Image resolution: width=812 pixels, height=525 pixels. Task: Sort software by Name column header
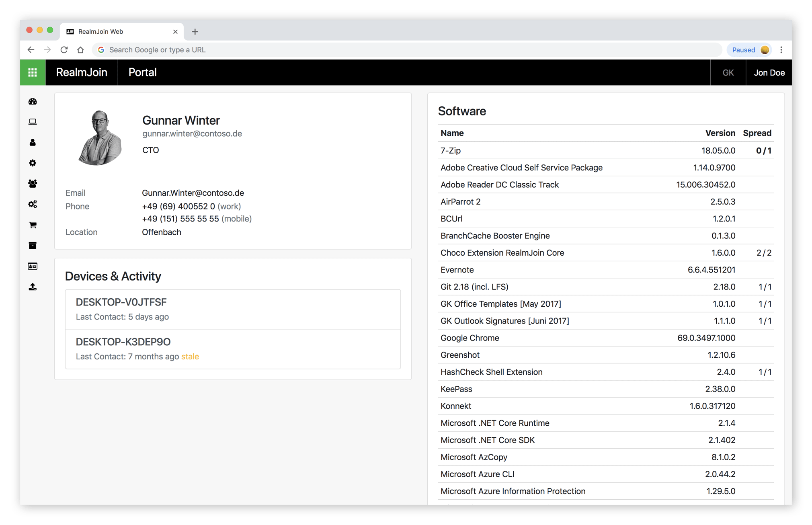coord(452,133)
